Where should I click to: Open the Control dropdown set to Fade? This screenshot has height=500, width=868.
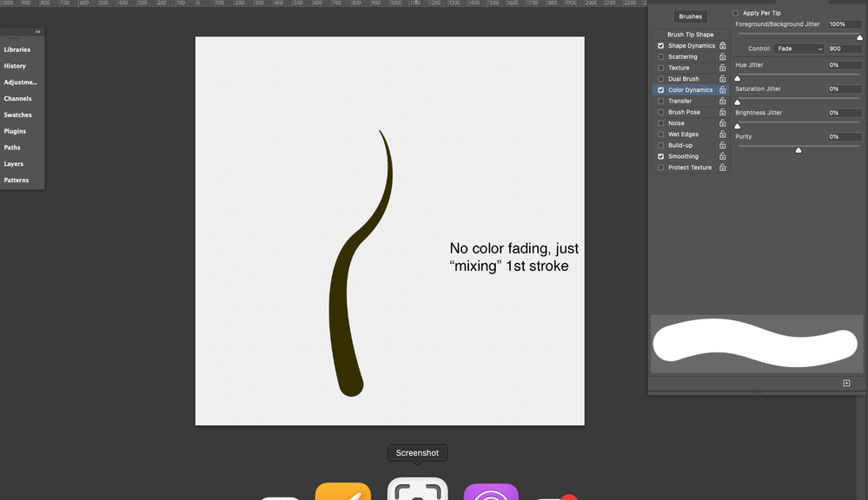[x=798, y=49]
